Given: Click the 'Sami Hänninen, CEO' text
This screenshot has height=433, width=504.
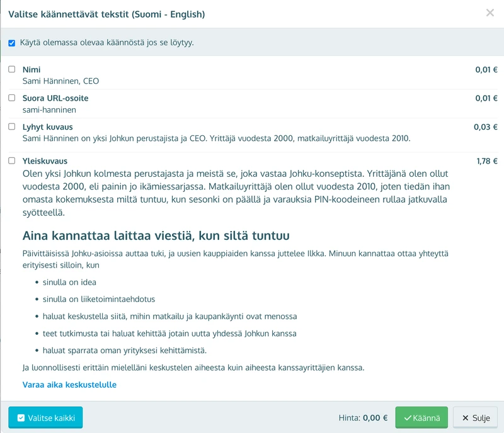Looking at the screenshot, I should [60, 81].
